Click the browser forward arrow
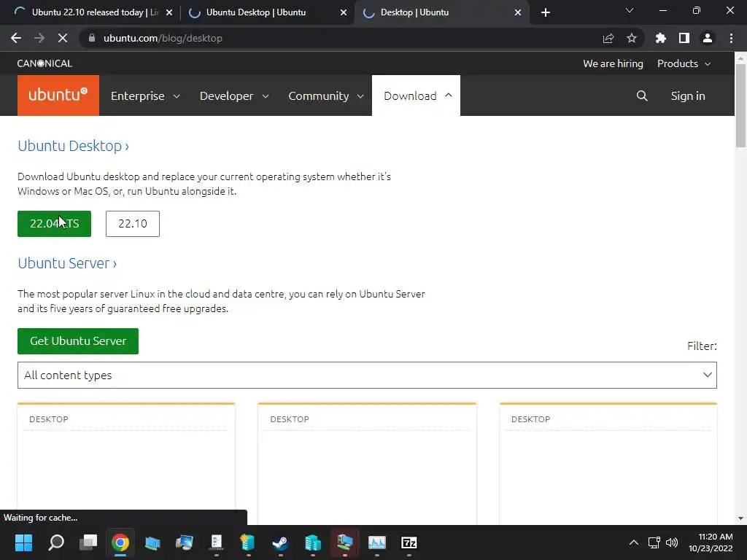This screenshot has width=747, height=560. point(39,38)
